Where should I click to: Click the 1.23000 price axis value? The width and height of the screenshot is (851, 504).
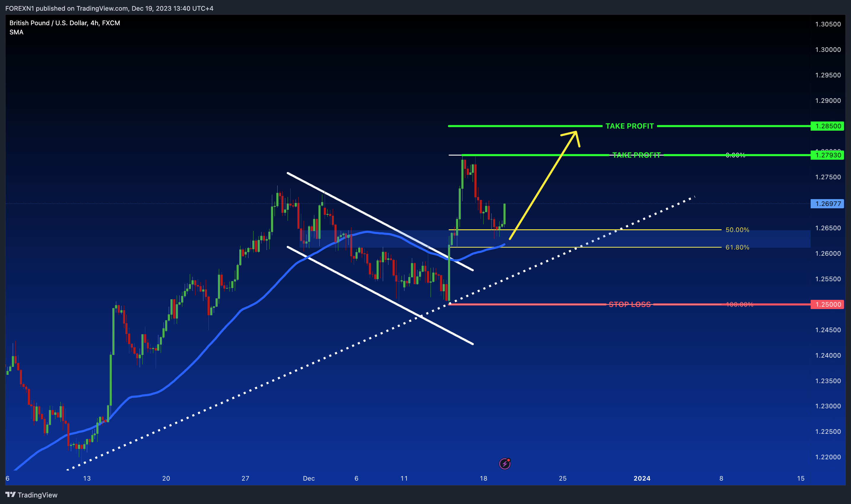(x=828, y=406)
